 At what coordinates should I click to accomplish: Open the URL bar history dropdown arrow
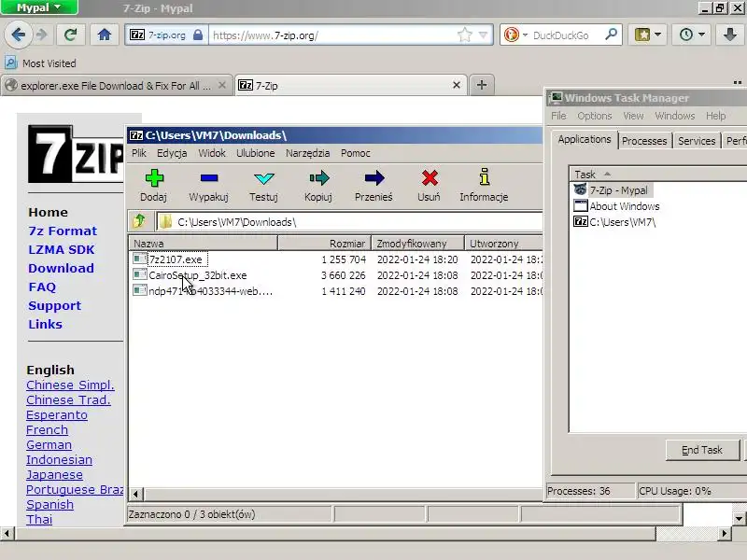tap(483, 35)
